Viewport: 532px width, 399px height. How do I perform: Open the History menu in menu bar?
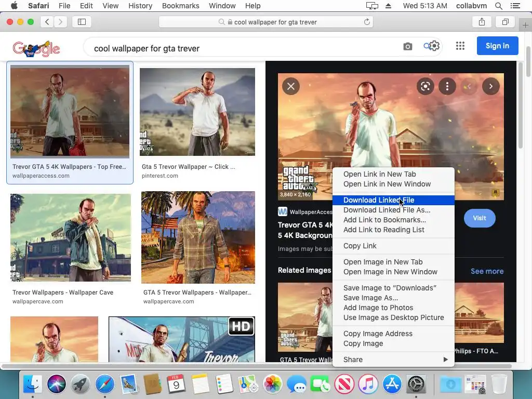(140, 6)
